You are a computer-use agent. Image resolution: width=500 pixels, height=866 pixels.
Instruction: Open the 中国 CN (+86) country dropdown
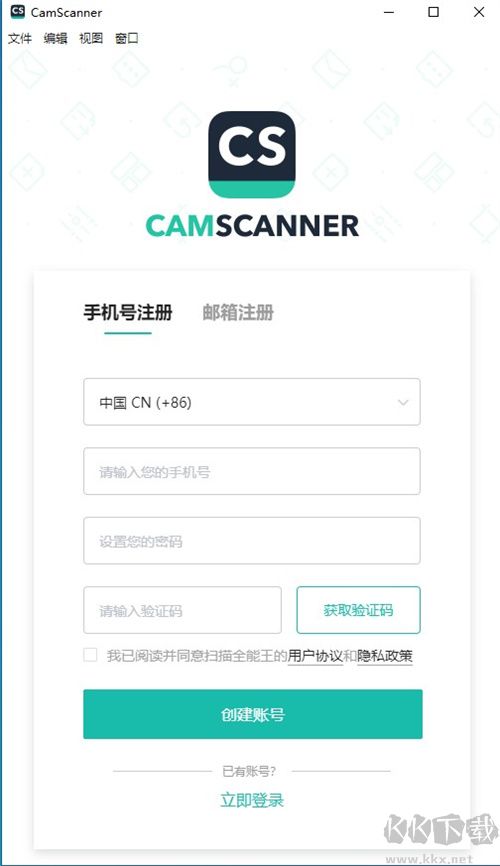[252, 402]
